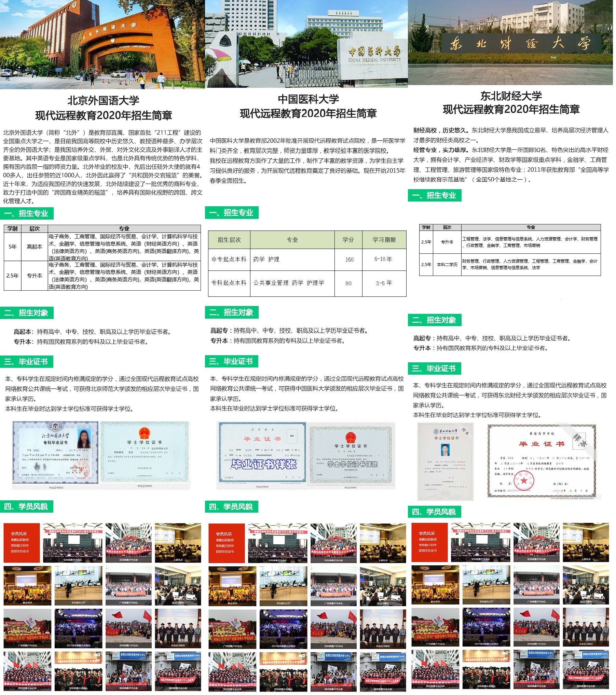Image resolution: width=616 pixels, height=695 pixels.
Task: Select 一、招生专业 heading under 北京外国语大学
Action: pyautogui.click(x=27, y=214)
